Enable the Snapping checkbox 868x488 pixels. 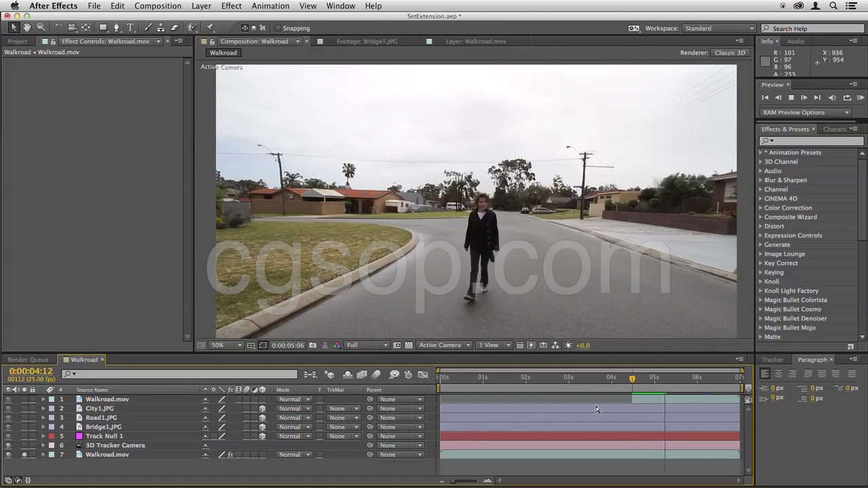click(277, 28)
